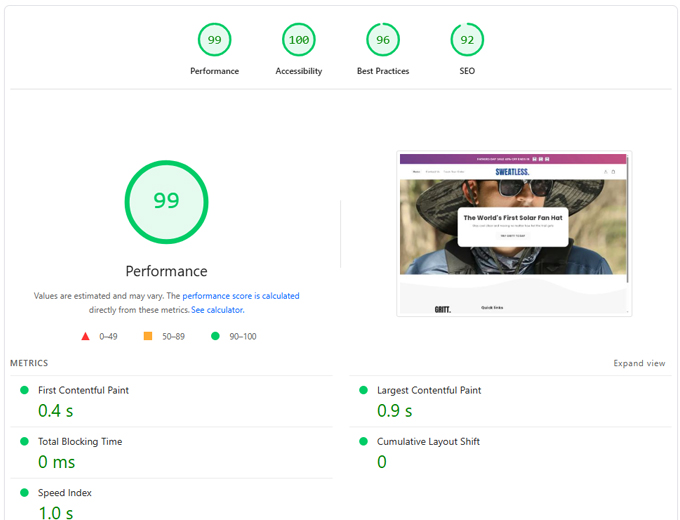Viewport: 680px width, 520px height.
Task: Expand the Total Blocking Time metric
Action: 80,441
